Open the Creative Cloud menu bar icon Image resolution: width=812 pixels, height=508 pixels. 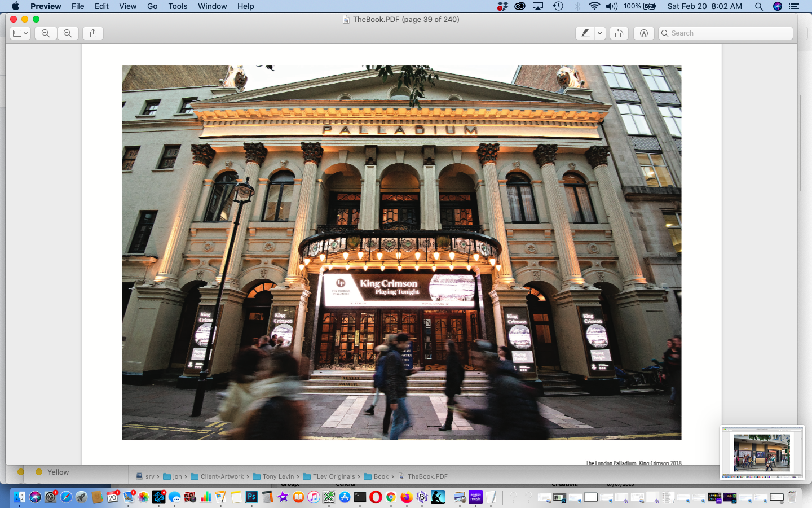pos(520,6)
